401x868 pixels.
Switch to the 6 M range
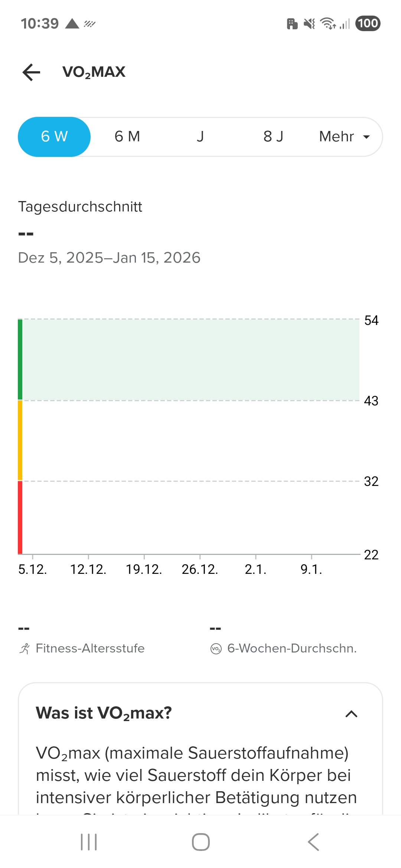click(127, 137)
